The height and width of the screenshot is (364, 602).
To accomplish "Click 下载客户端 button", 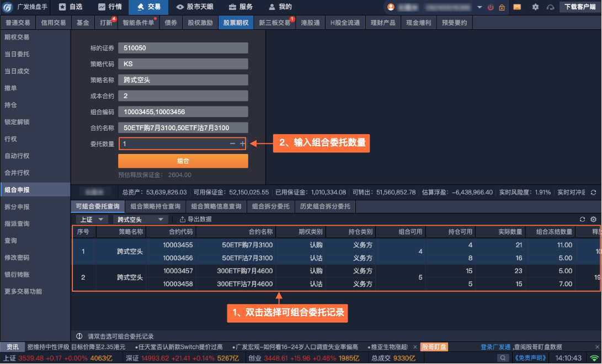I will [x=580, y=7].
